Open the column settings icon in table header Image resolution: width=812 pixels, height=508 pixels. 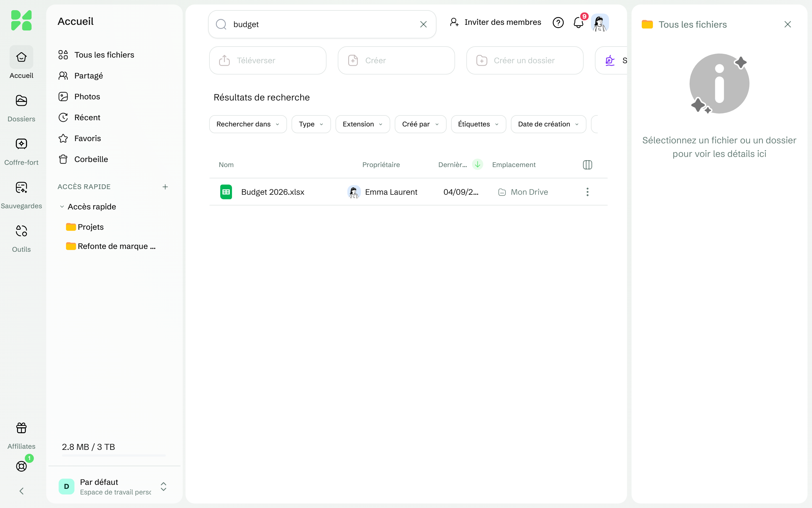[x=587, y=165]
